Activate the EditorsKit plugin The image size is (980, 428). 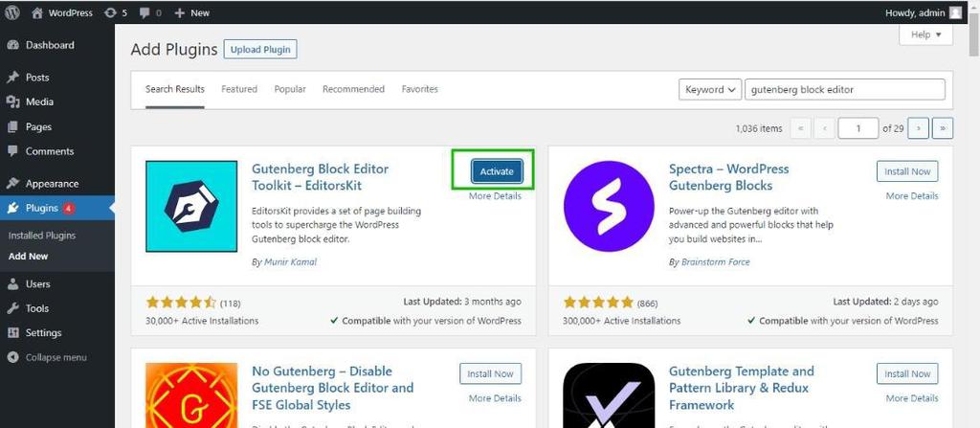[x=496, y=171]
